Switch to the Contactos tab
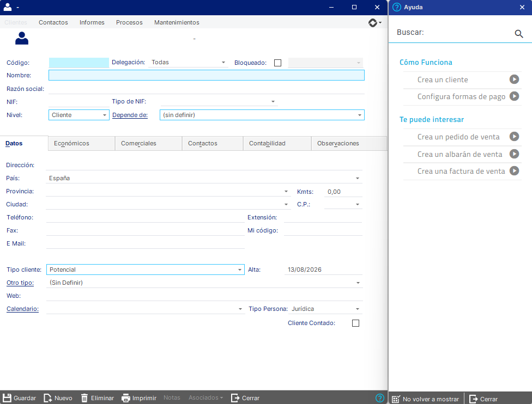Screen dimensions: 532x404 [213, 143]
